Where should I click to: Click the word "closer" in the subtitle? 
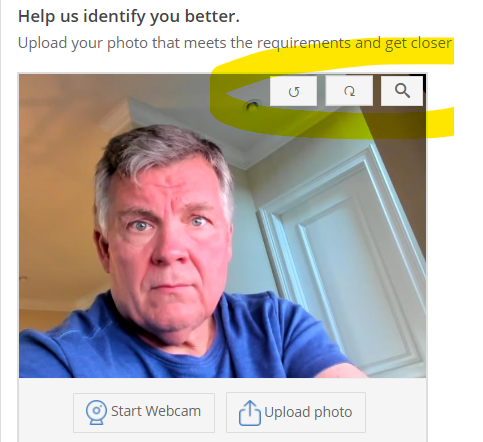(x=431, y=43)
